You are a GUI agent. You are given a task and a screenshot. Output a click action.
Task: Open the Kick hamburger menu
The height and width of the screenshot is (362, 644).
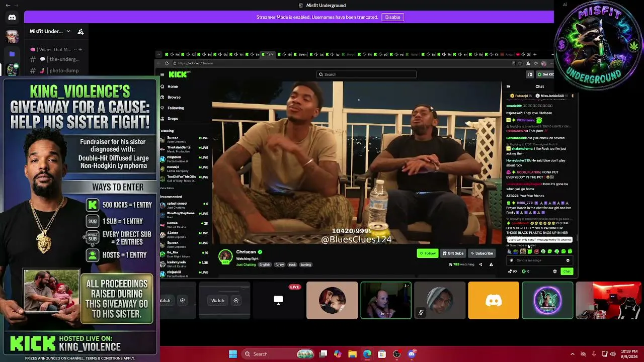coord(162,74)
